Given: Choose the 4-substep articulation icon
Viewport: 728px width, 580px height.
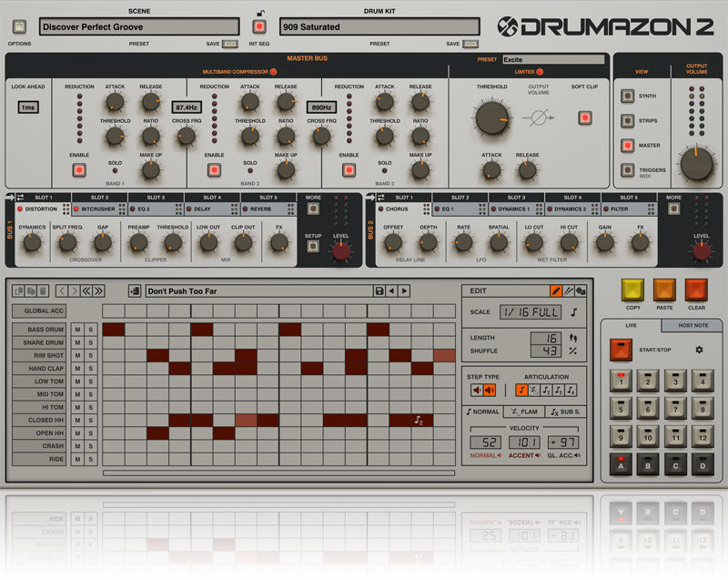Looking at the screenshot, I should coord(571,390).
